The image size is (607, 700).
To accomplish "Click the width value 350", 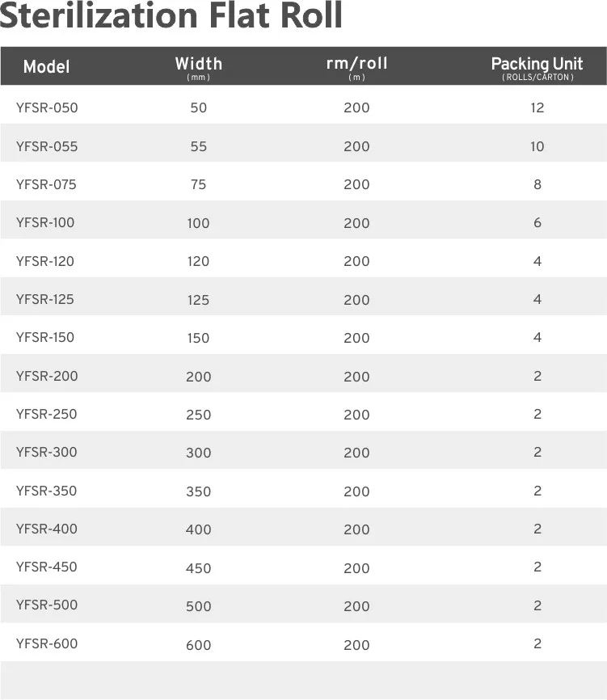I will [x=198, y=491].
